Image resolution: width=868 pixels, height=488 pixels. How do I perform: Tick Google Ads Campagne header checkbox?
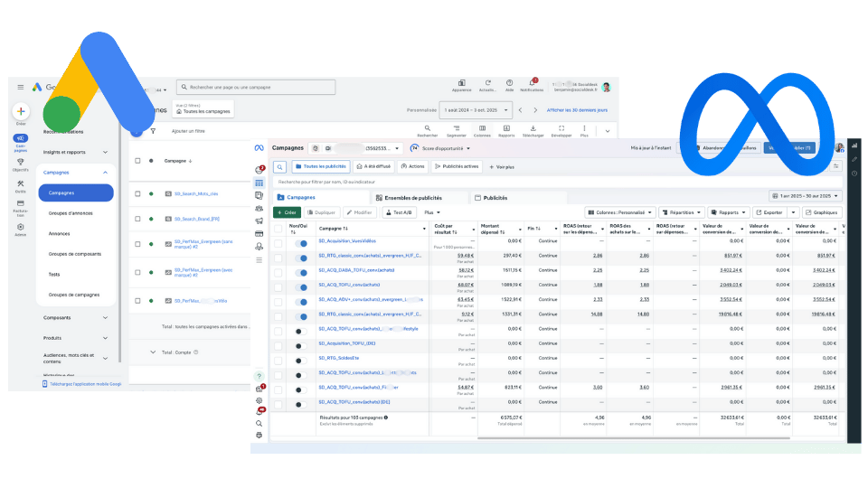pyautogui.click(x=137, y=161)
